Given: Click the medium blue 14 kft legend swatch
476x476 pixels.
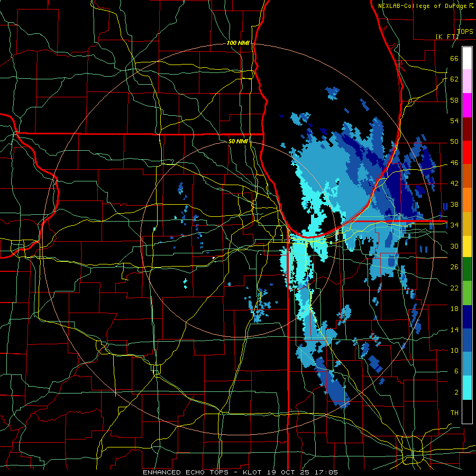Looking at the screenshot, I should tap(467, 340).
